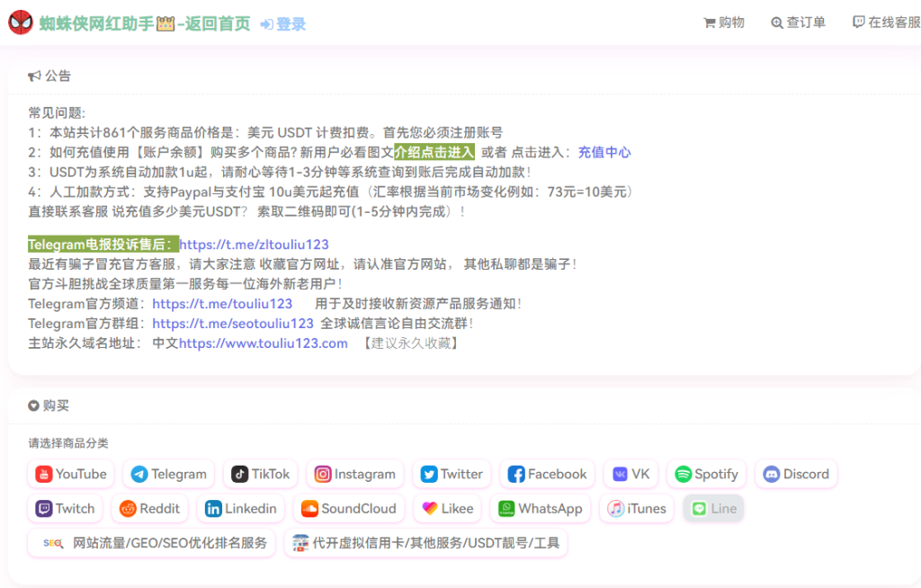Click the 公告 megaphone icon
The height and width of the screenshot is (588, 921).
[35, 76]
